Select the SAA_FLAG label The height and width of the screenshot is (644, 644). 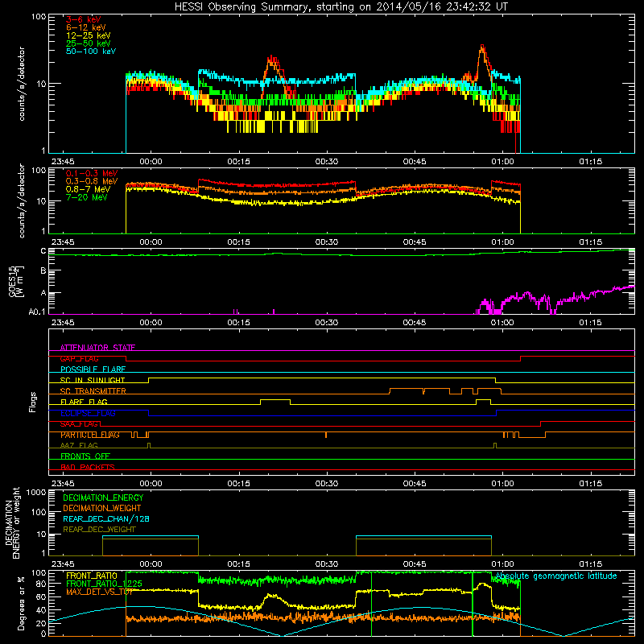79,424
